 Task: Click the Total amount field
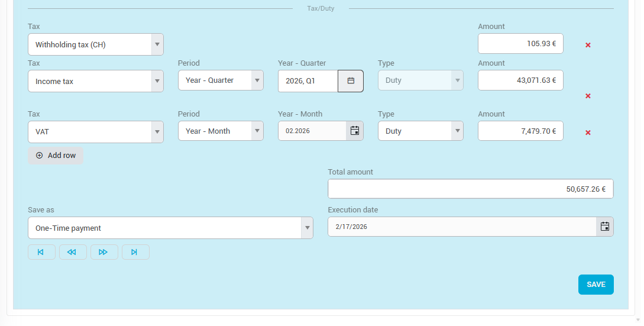[470, 189]
